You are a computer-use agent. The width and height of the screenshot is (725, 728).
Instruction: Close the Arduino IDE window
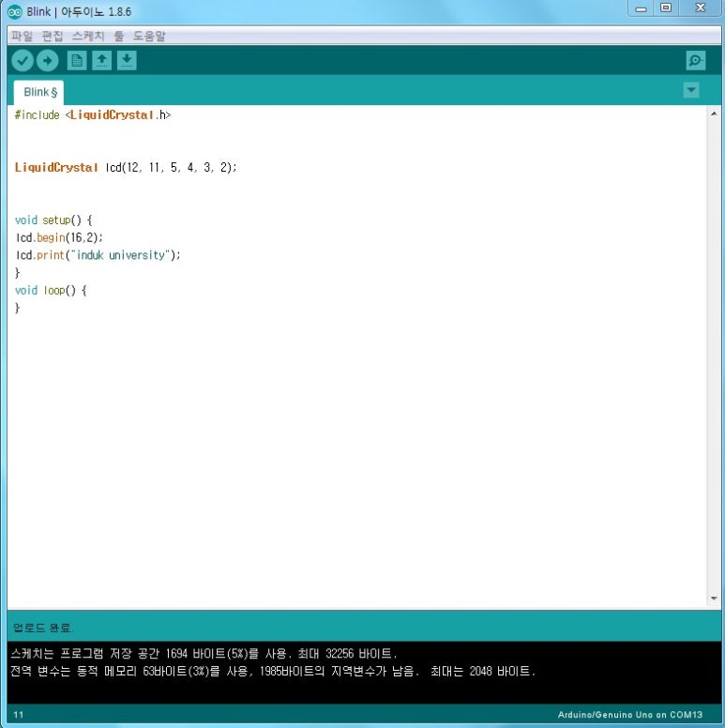coord(701,8)
